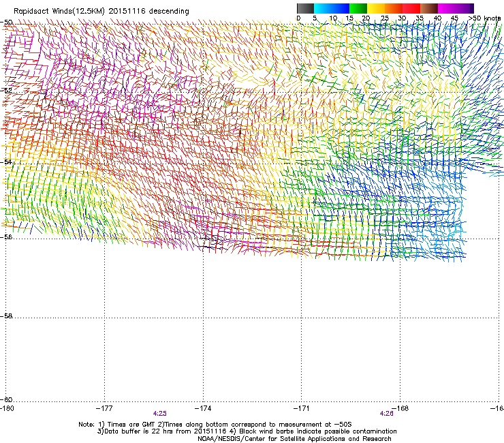Click the '-50' latitude axis label
Viewport: 504px width, 443px height.
coord(6,22)
